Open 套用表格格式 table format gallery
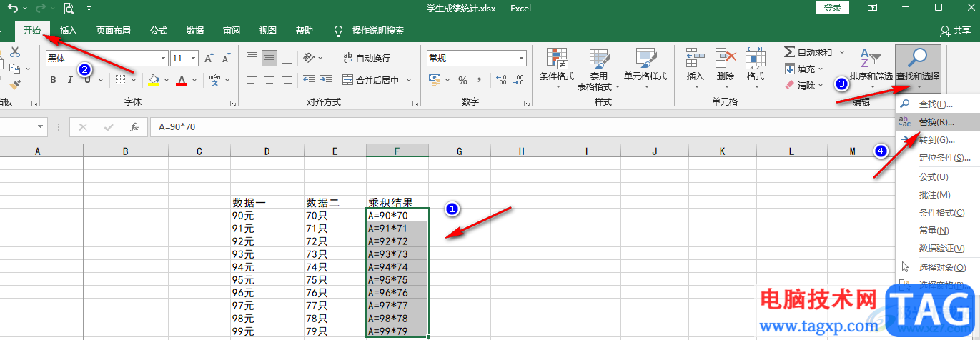The image size is (980, 340). [x=598, y=70]
